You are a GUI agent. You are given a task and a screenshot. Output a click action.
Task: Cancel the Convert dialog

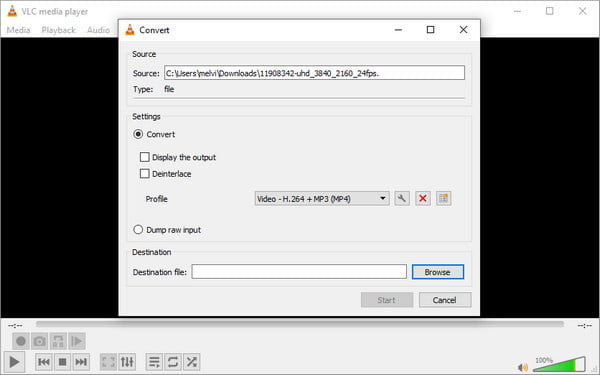[445, 300]
